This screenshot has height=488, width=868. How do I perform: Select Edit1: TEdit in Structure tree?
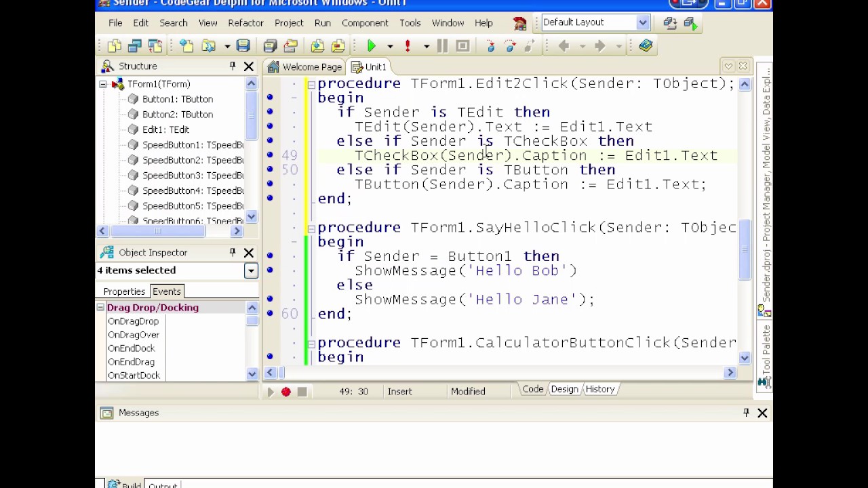click(165, 129)
